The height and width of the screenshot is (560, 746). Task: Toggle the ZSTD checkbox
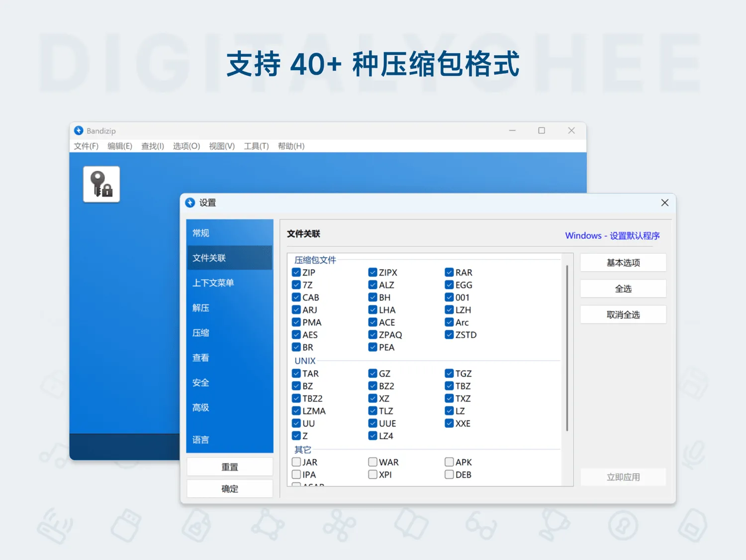click(449, 335)
